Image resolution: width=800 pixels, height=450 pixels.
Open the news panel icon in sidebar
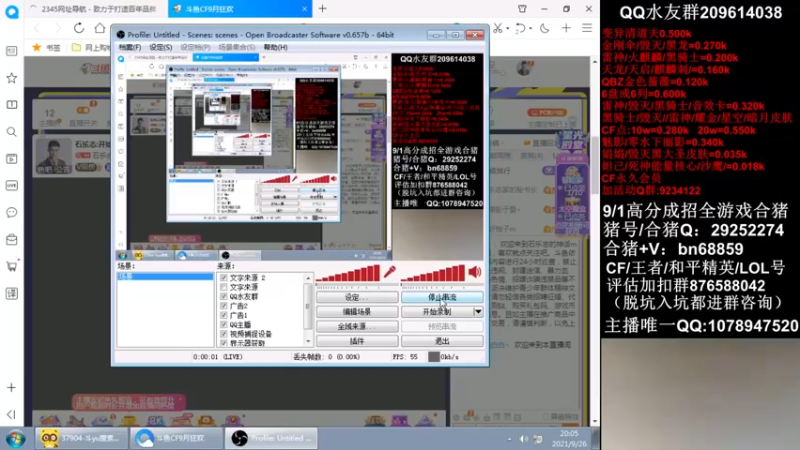tap(11, 51)
